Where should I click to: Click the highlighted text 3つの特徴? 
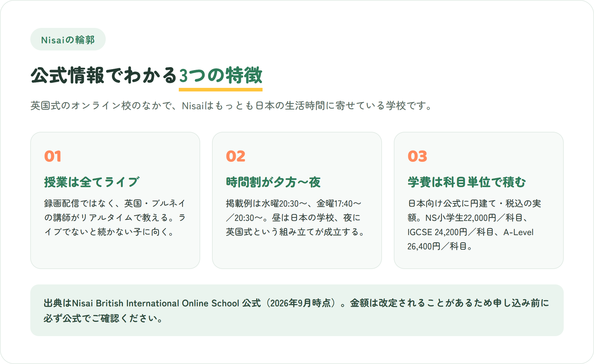click(221, 75)
